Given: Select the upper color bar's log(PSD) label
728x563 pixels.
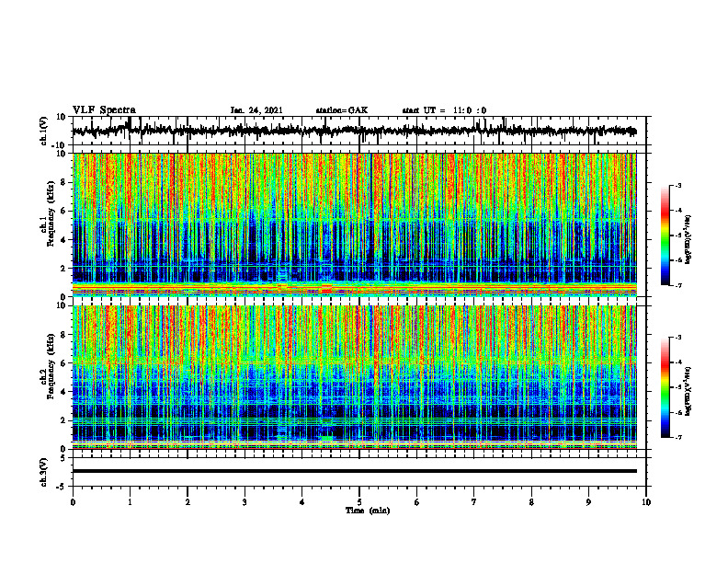Looking at the screenshot, I should (688, 240).
